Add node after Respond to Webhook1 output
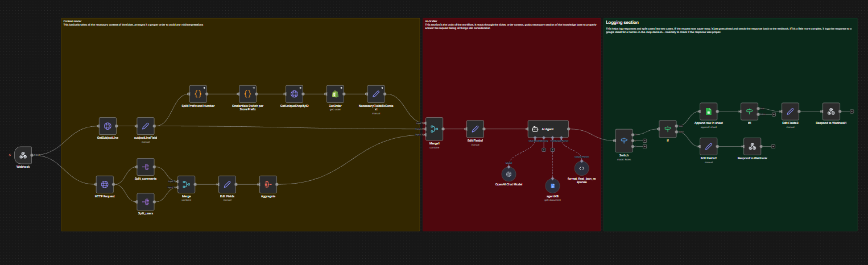The height and width of the screenshot is (265, 868). click(x=852, y=111)
